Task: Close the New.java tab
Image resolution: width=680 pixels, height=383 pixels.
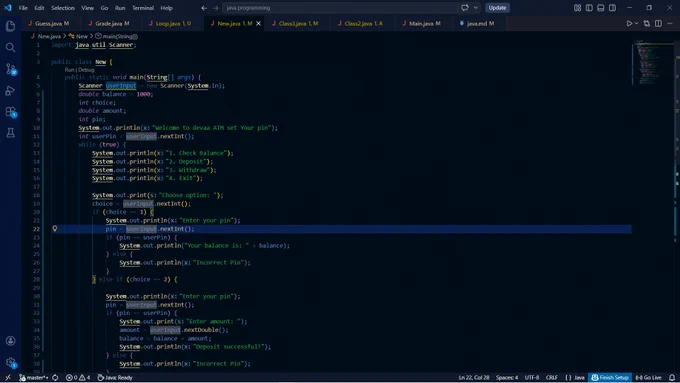Action: 258,23
